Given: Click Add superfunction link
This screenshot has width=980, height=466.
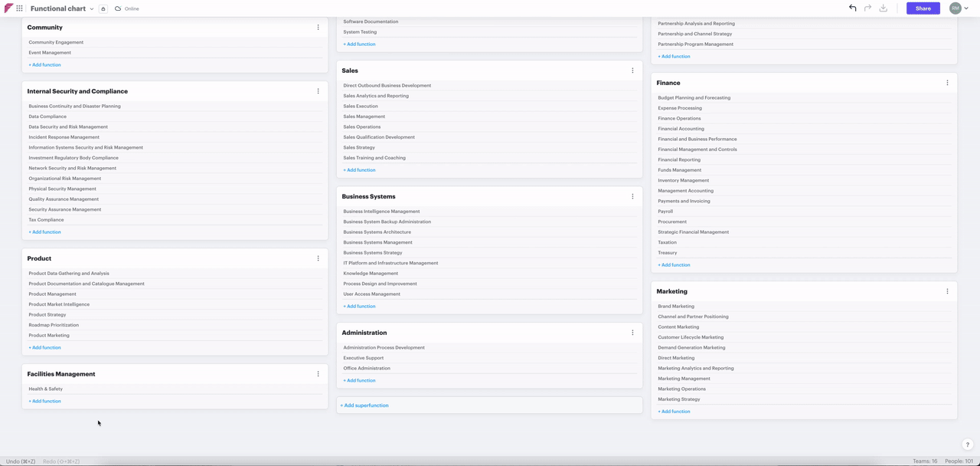Looking at the screenshot, I should [364, 405].
